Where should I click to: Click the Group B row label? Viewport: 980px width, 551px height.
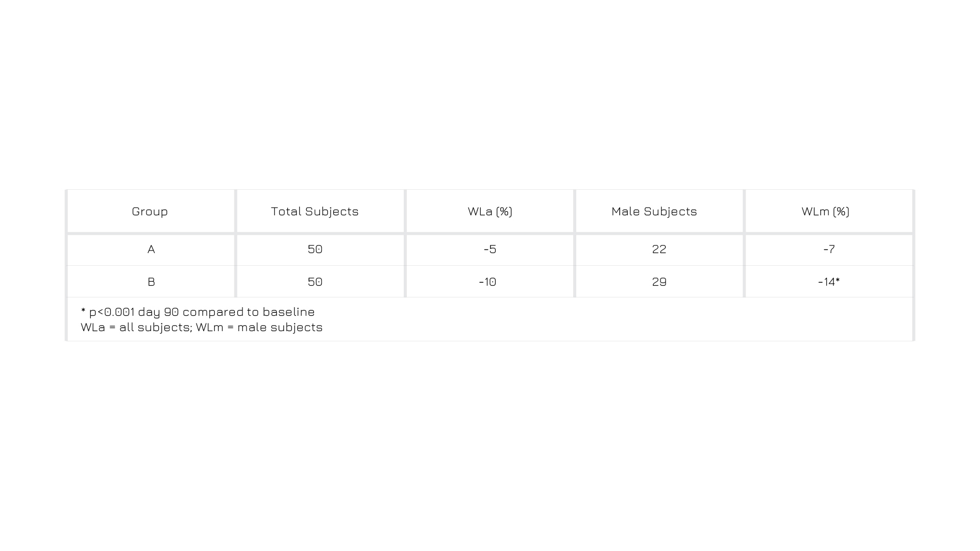pyautogui.click(x=151, y=282)
